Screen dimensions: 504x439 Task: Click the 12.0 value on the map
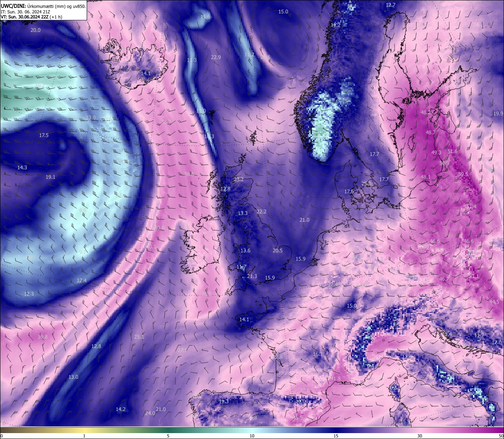coord(497,343)
